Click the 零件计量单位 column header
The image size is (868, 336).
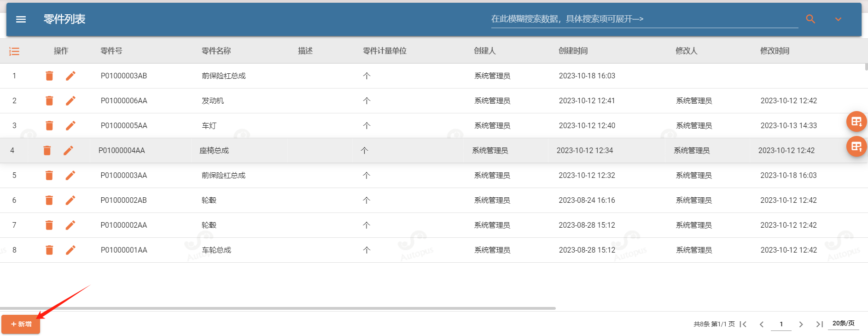385,51
